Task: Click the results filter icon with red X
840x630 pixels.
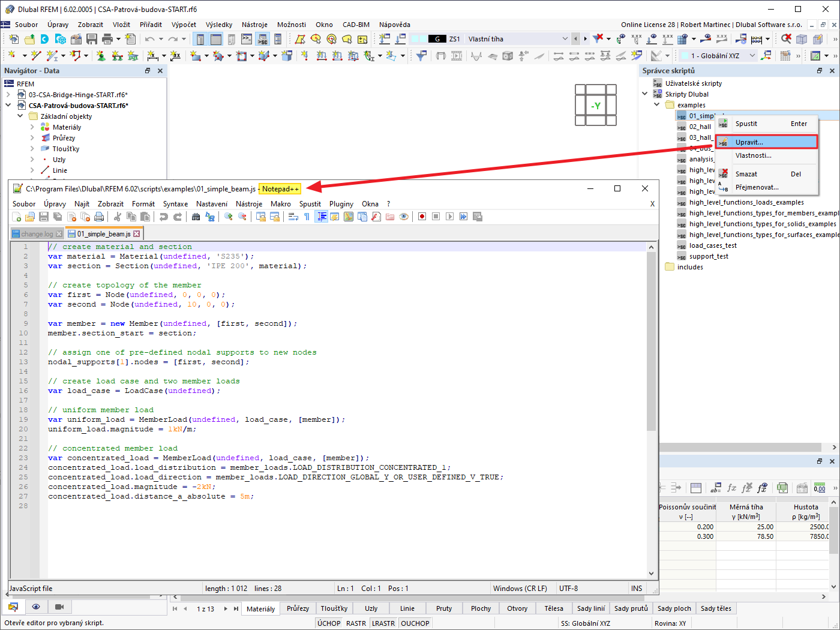Action: (598, 39)
